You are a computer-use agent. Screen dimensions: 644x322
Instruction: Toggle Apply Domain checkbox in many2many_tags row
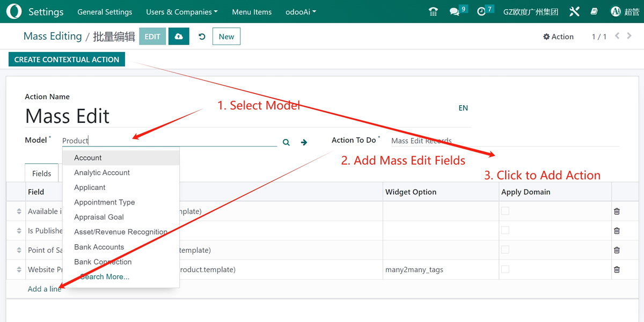click(505, 269)
